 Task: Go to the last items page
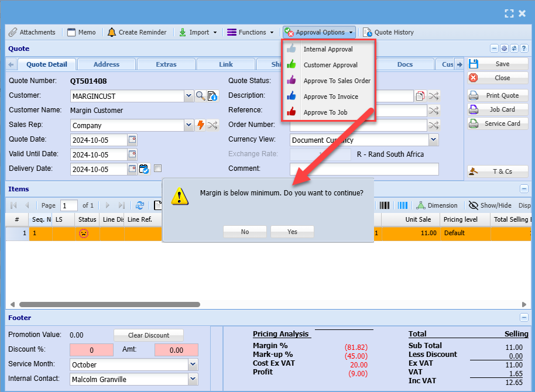pyautogui.click(x=122, y=205)
